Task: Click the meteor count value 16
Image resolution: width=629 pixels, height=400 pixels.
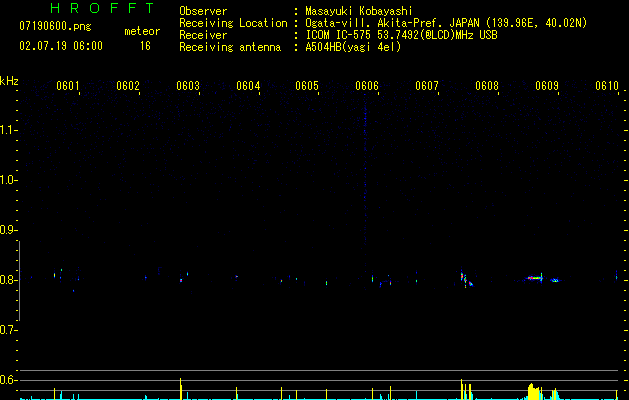Action: point(145,46)
